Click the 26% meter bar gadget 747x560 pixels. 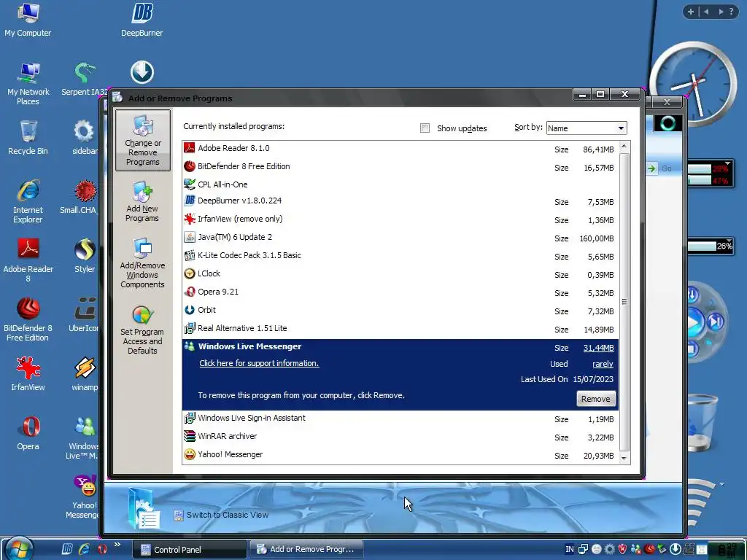point(710,246)
